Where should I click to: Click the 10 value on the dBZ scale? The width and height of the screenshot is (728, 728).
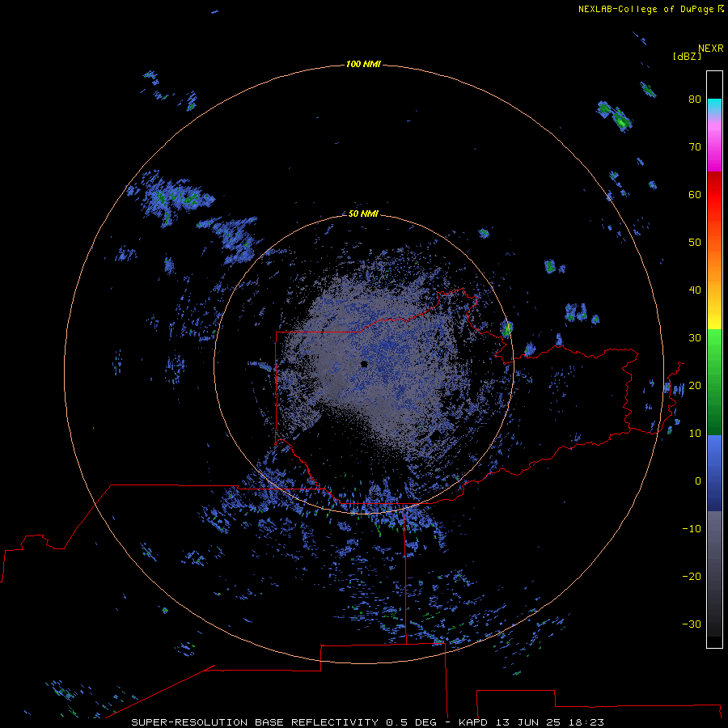point(695,434)
